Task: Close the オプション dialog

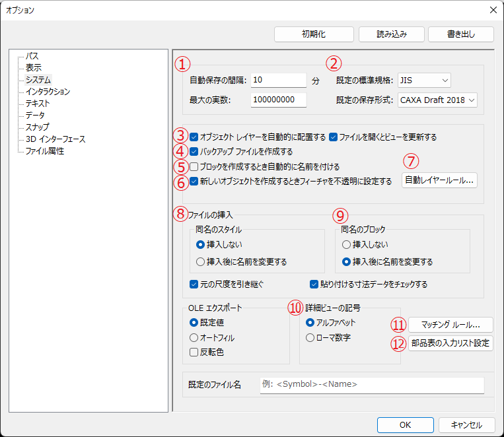Action: 493,11
